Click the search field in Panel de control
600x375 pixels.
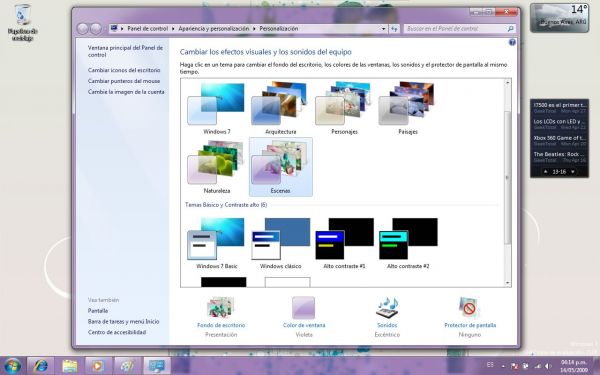pyautogui.click(x=459, y=29)
